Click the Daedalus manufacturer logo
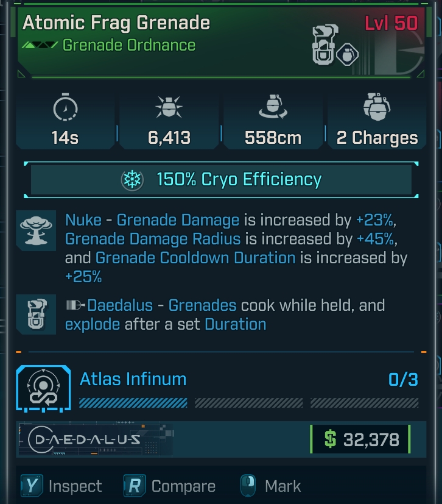The height and width of the screenshot is (504, 442). coord(84,439)
